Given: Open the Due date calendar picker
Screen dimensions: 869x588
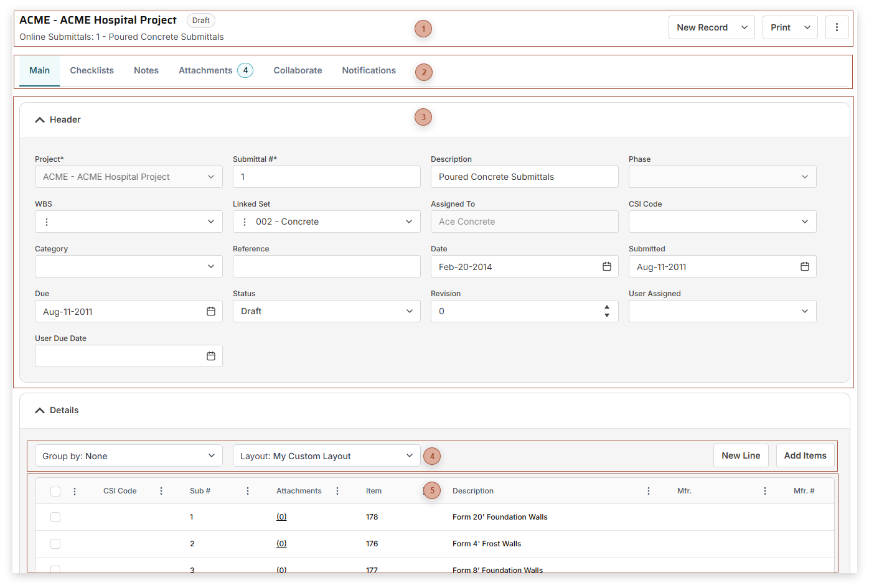Looking at the screenshot, I should [x=212, y=311].
